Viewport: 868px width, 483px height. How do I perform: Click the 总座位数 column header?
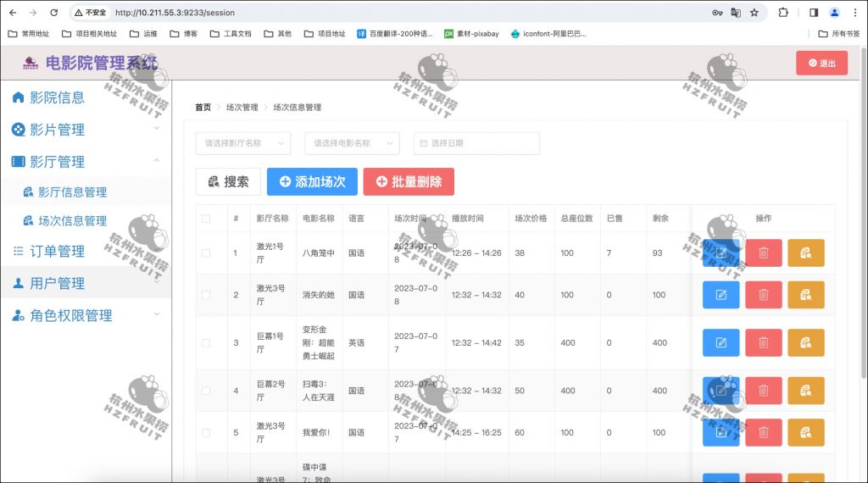tap(576, 219)
